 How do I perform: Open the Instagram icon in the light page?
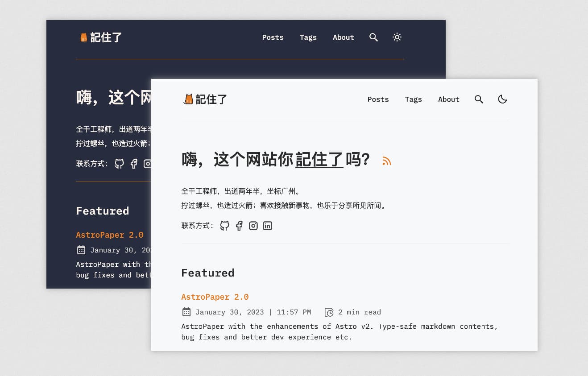click(x=253, y=226)
